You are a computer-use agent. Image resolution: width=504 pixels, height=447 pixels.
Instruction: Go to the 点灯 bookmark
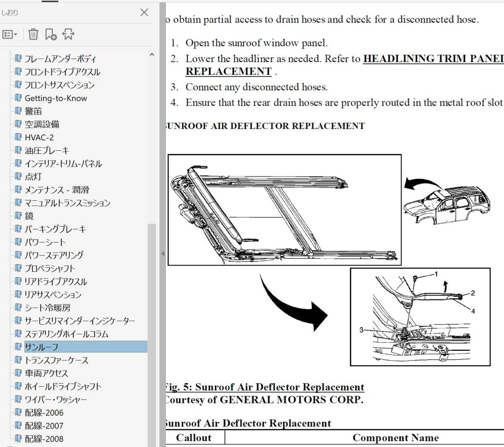point(33,176)
